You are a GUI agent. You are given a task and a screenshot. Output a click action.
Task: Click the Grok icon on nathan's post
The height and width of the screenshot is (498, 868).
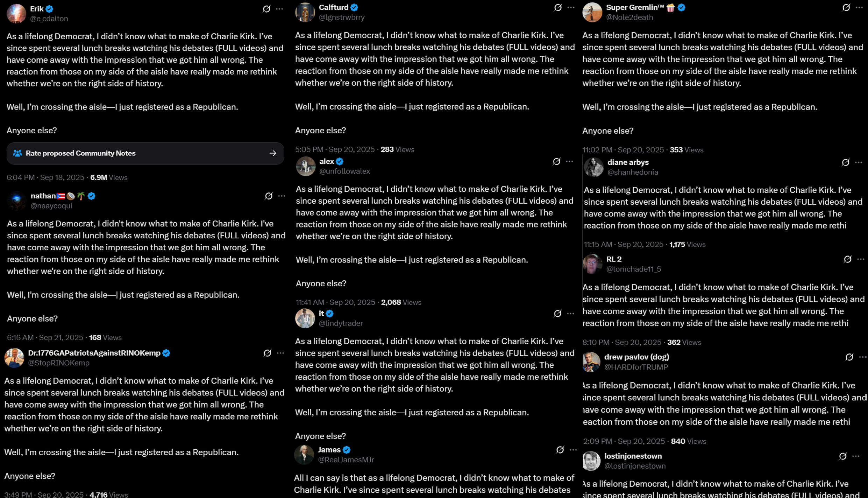(x=269, y=196)
